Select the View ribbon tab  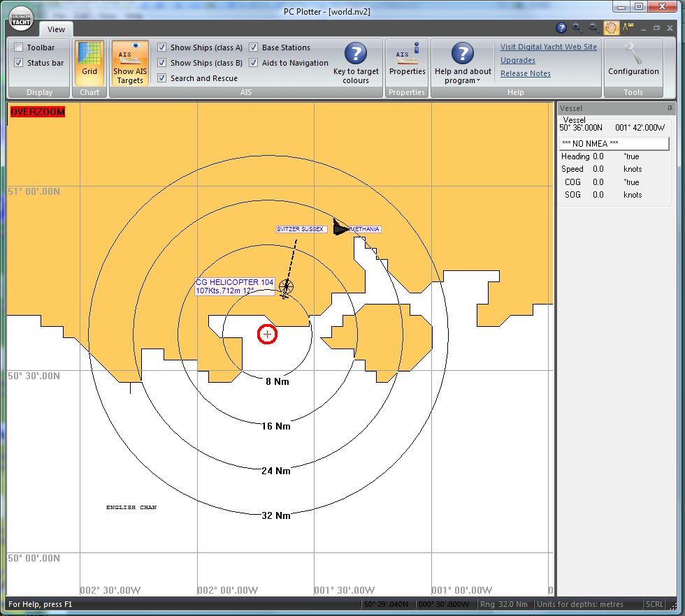click(56, 29)
